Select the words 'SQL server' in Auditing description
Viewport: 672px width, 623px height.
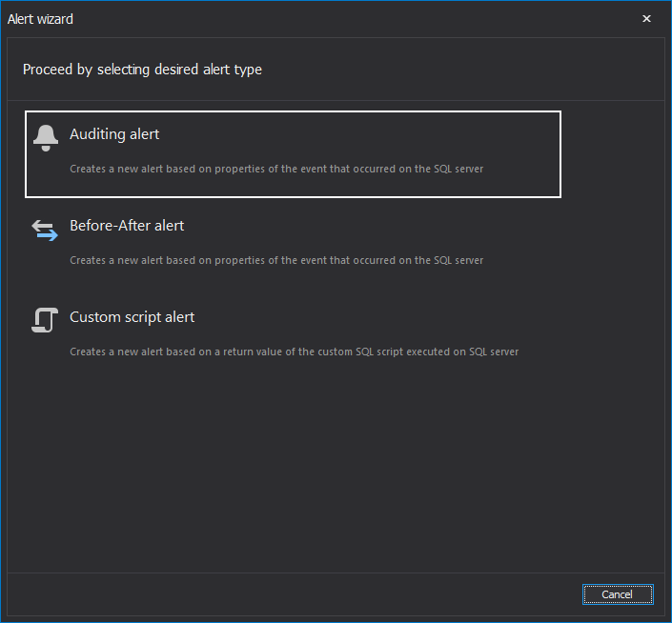(458, 169)
